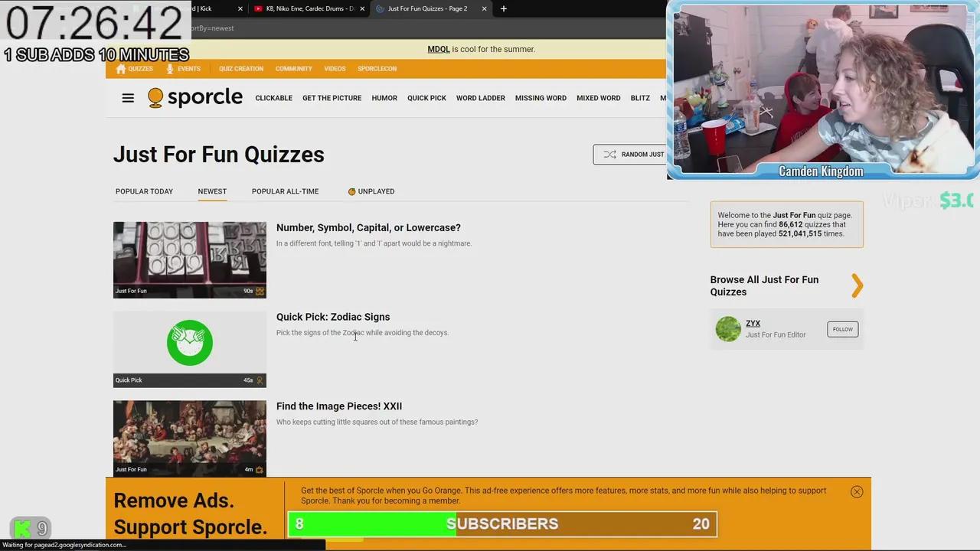Open the Mixed Word category
Image resolution: width=980 pixels, height=551 pixels.
(599, 98)
